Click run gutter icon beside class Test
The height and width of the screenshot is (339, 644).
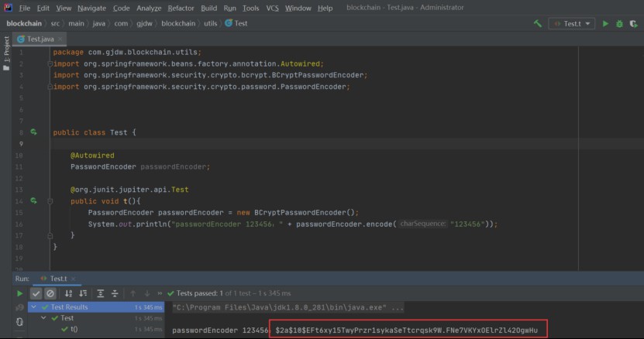click(33, 132)
